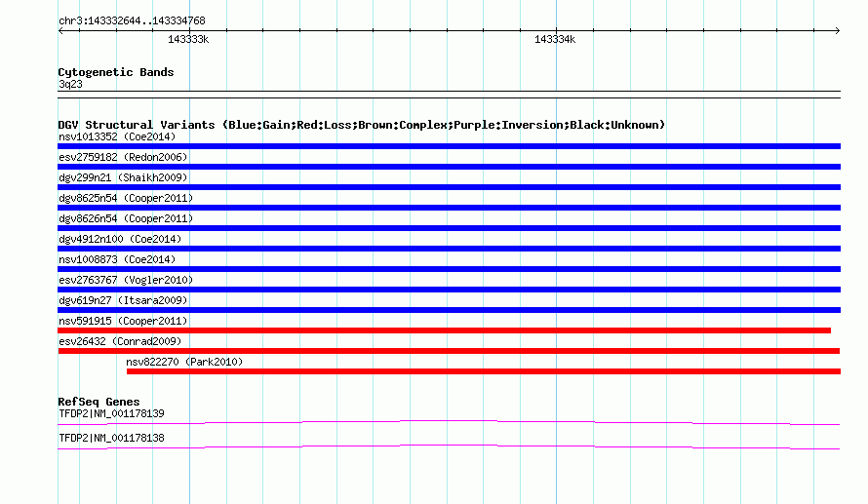
Task: Select the dgv8626n54 (Cooper2011) gain bar
Action: pyautogui.click(x=449, y=228)
